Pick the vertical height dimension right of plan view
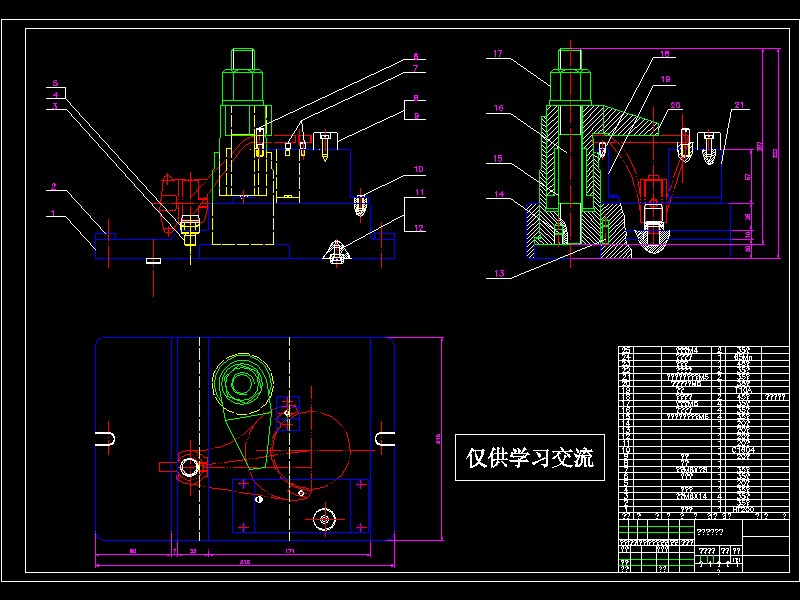This screenshot has width=800, height=600. (438, 439)
